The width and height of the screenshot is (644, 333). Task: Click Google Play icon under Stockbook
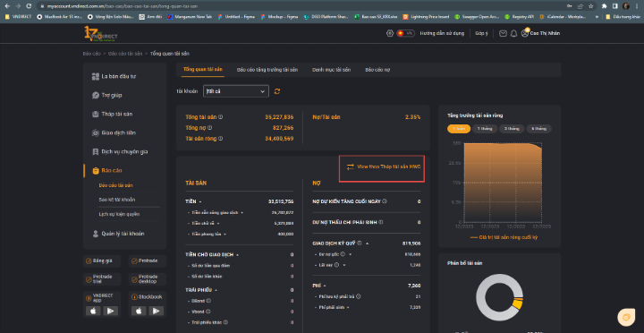(x=156, y=312)
